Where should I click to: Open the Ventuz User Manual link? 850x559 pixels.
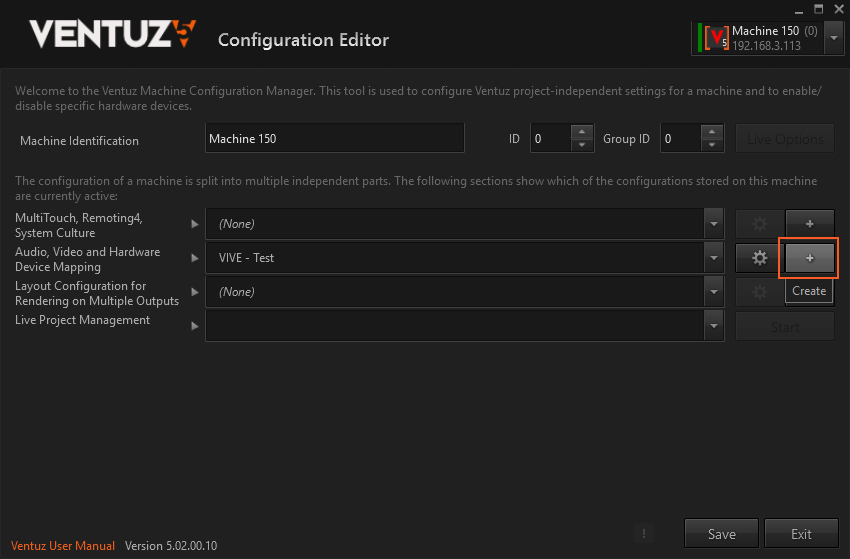click(63, 546)
